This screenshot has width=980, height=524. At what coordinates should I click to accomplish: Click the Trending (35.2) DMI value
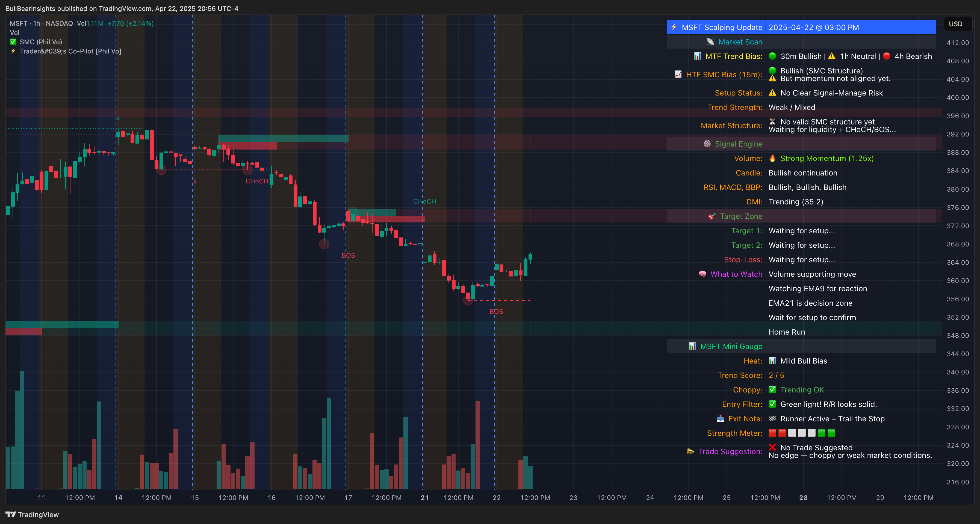tap(796, 201)
